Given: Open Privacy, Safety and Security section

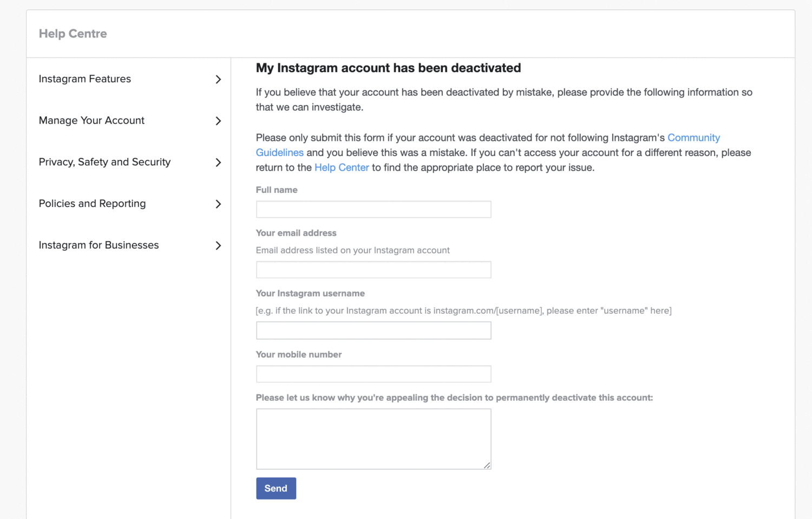Looking at the screenshot, I should click(x=104, y=162).
